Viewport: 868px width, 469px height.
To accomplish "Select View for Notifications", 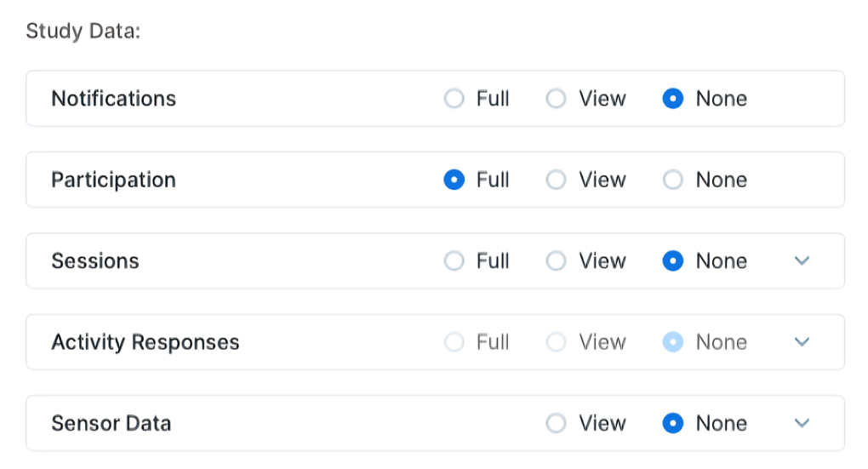I will pyautogui.click(x=556, y=99).
